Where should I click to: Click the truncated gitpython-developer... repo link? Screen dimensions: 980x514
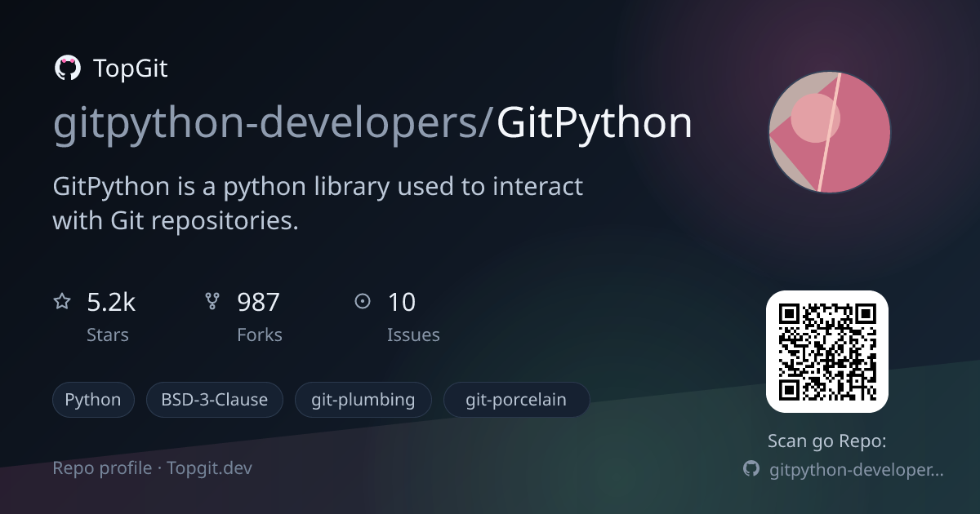tap(857, 470)
